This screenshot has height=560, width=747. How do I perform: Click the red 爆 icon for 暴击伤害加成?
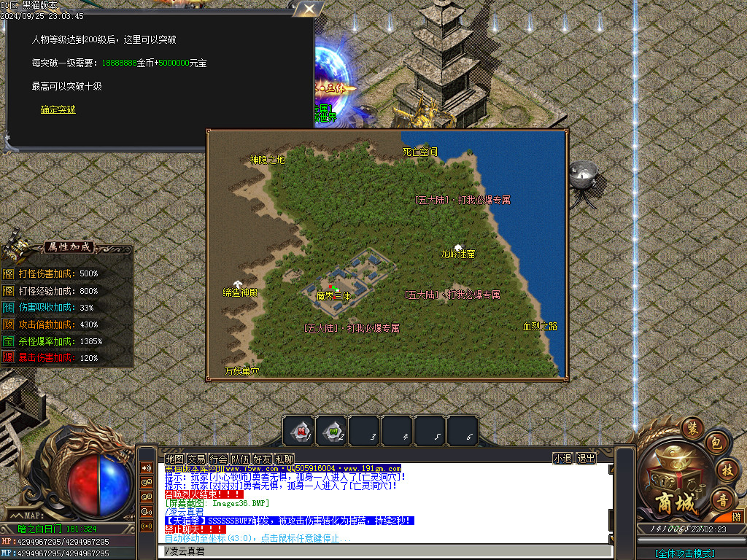click(9, 357)
